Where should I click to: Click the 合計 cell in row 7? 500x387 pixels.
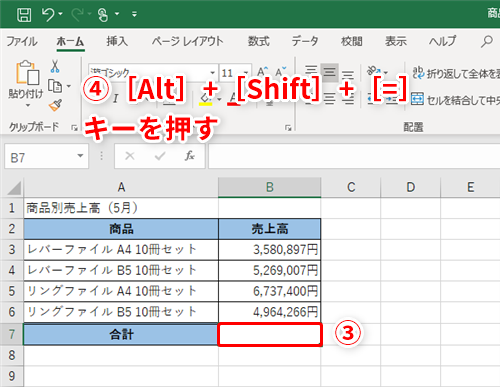(121, 334)
